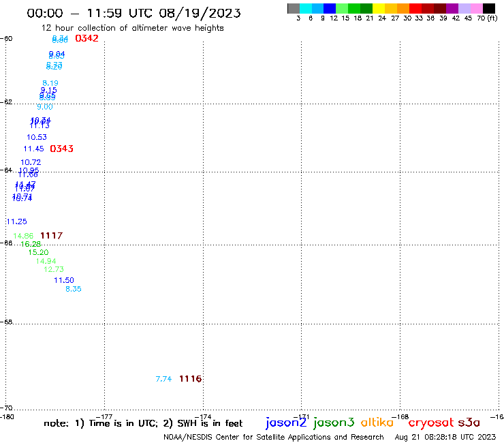Click the jason2 legend label
This screenshot has width=504, height=443.
click(286, 423)
